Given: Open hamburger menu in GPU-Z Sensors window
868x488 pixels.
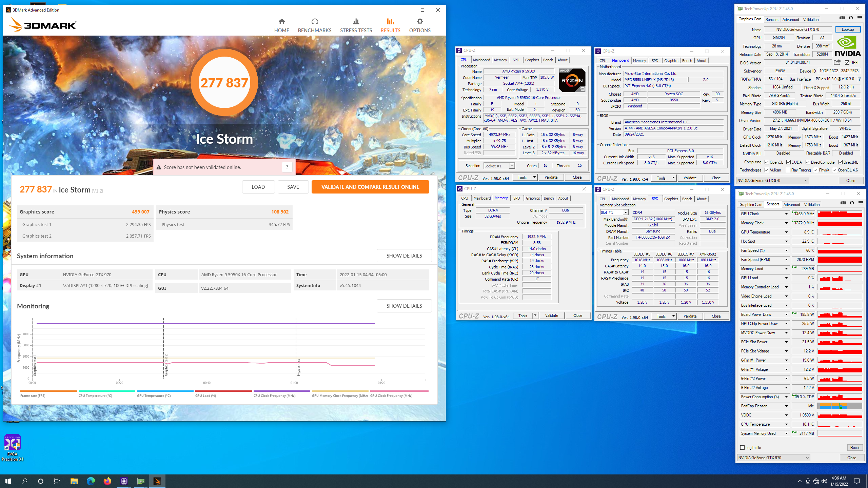Looking at the screenshot, I should pyautogui.click(x=861, y=203).
